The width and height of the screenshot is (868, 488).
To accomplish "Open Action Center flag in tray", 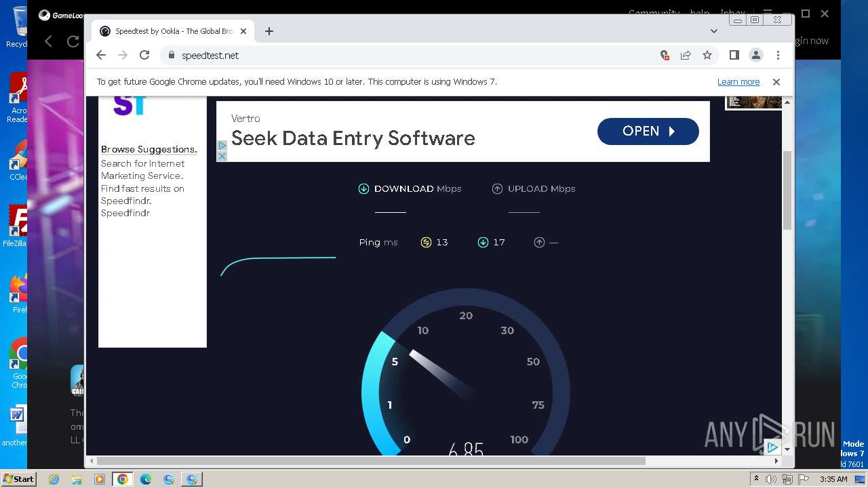I will (x=804, y=479).
